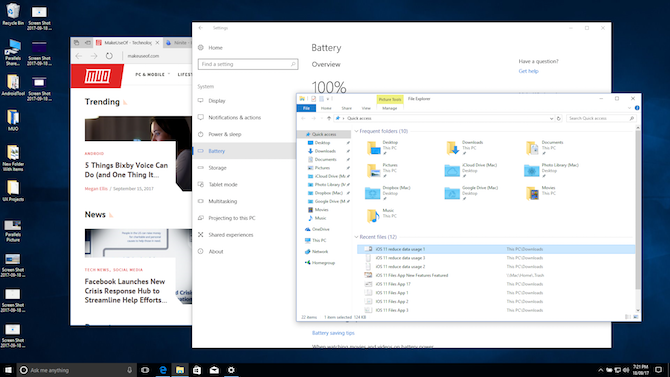This screenshot has height=377, width=670.
Task: Launch Microsoft Edge from the taskbar
Action: click(x=163, y=370)
